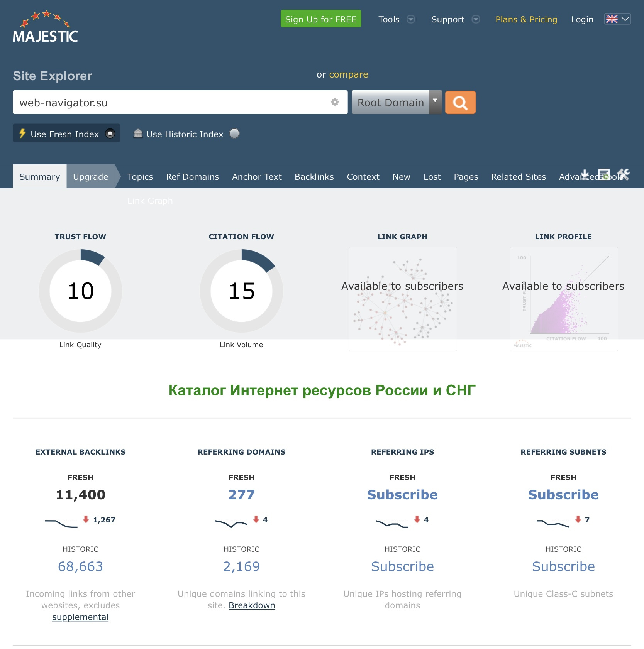
Task: Open the Plans & Pricing link
Action: pyautogui.click(x=526, y=19)
